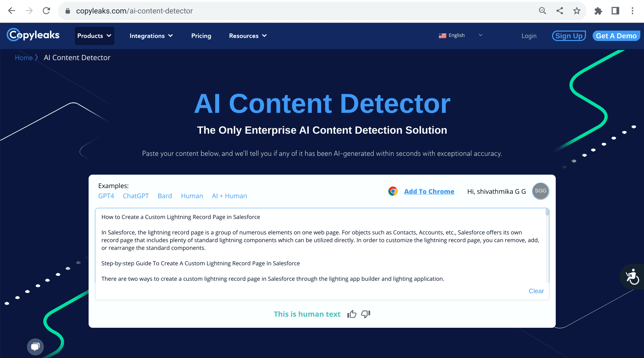Click the text area scrollbar

pos(547,212)
